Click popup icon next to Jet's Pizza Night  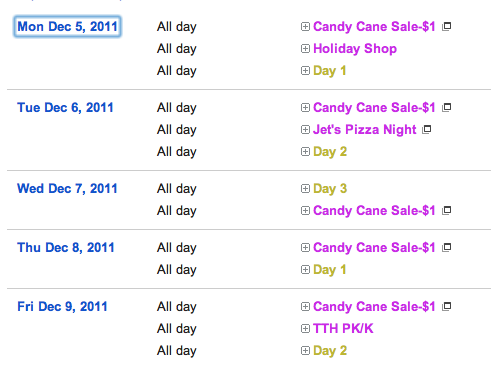(427, 129)
